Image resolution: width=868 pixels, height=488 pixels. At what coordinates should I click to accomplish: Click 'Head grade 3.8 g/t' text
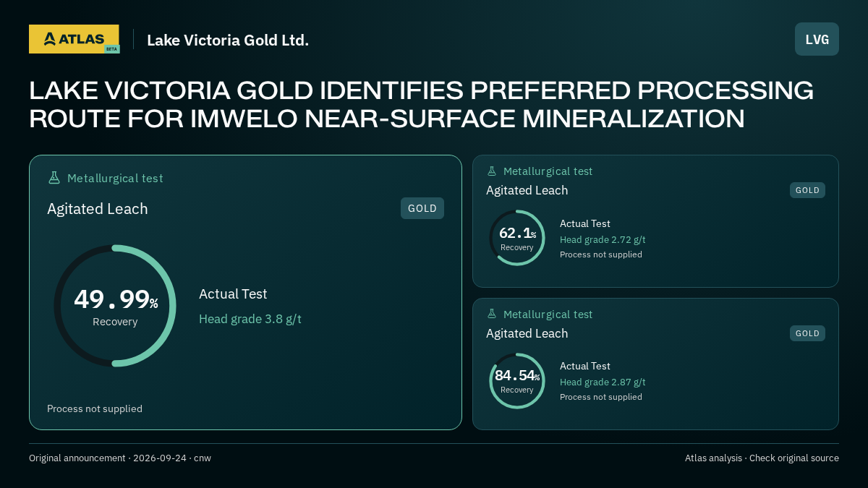point(250,319)
